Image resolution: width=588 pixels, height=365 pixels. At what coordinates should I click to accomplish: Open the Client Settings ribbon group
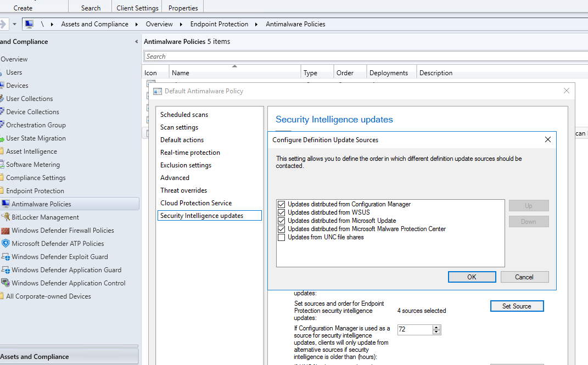point(137,8)
